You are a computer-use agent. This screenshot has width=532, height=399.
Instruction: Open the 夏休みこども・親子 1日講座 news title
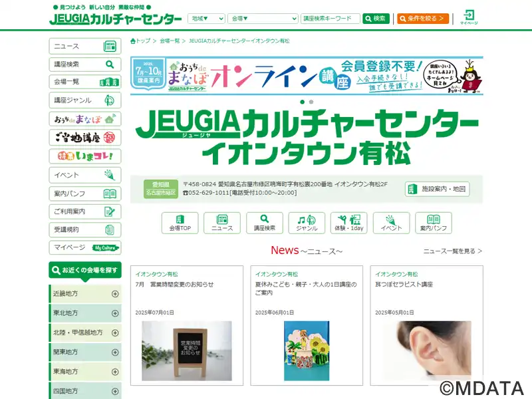pos(306,289)
